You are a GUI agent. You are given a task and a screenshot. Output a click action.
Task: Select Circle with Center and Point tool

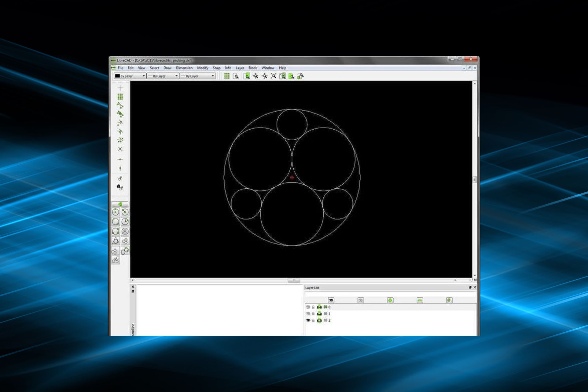[115, 212]
